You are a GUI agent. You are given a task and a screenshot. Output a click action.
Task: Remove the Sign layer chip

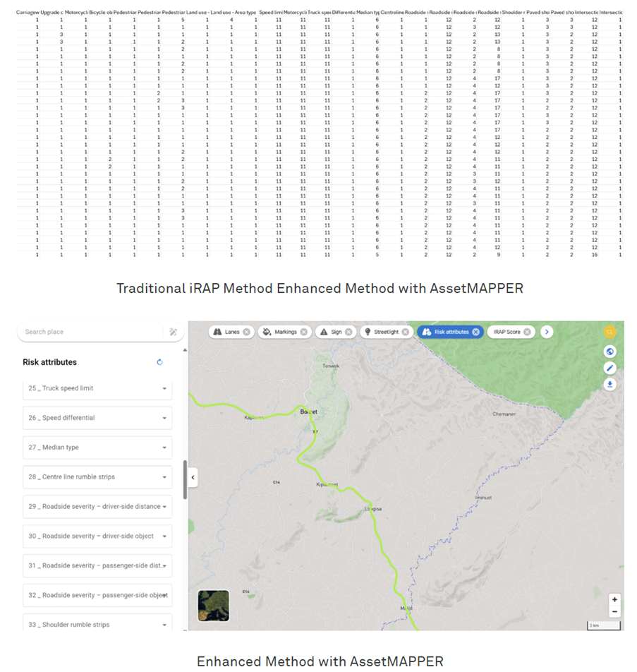tap(348, 332)
